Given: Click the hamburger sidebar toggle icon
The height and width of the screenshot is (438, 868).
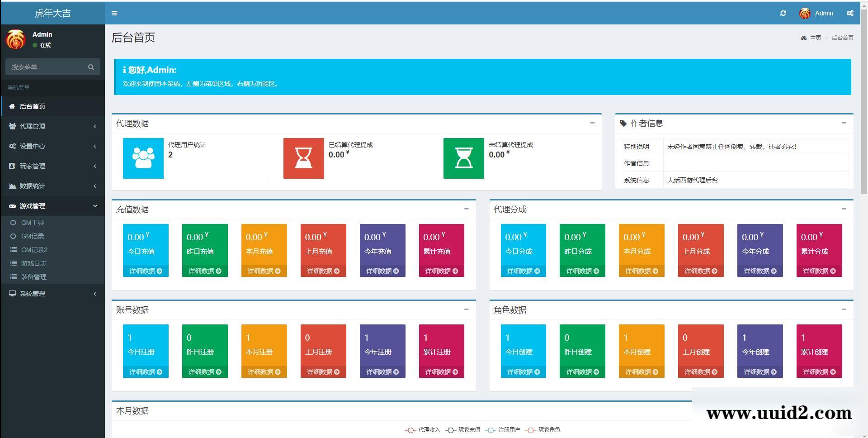Looking at the screenshot, I should 114,13.
